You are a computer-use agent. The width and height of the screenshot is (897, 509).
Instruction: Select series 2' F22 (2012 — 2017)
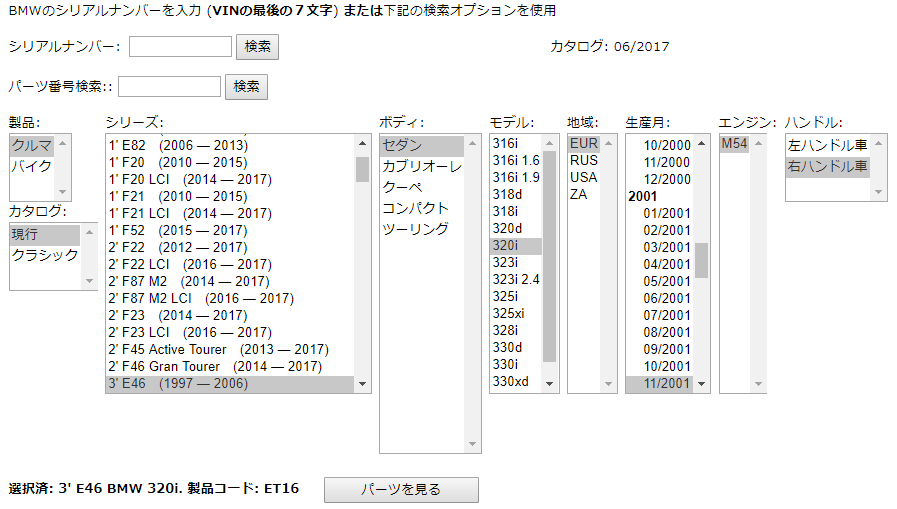click(231, 248)
